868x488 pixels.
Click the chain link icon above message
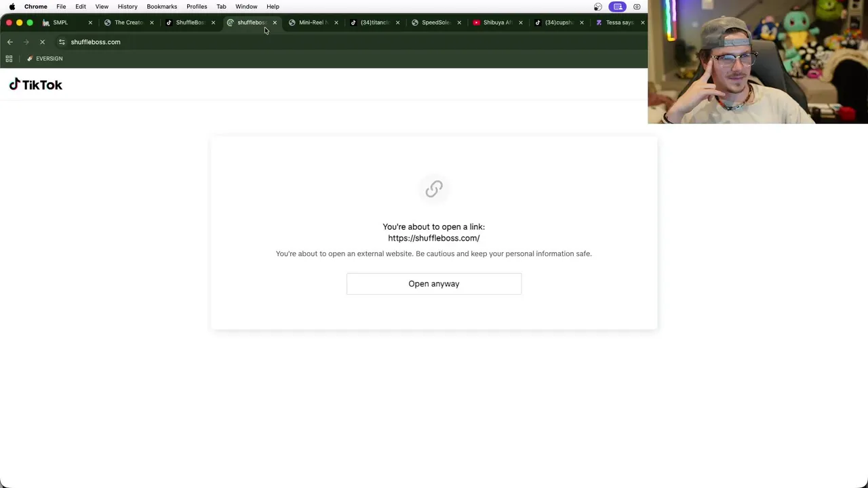(x=434, y=189)
